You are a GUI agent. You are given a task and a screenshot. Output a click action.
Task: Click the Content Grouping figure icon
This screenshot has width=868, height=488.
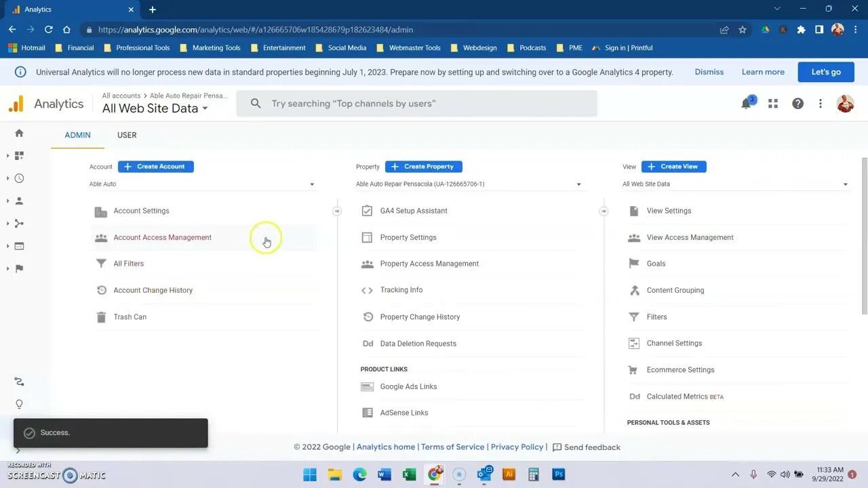635,290
